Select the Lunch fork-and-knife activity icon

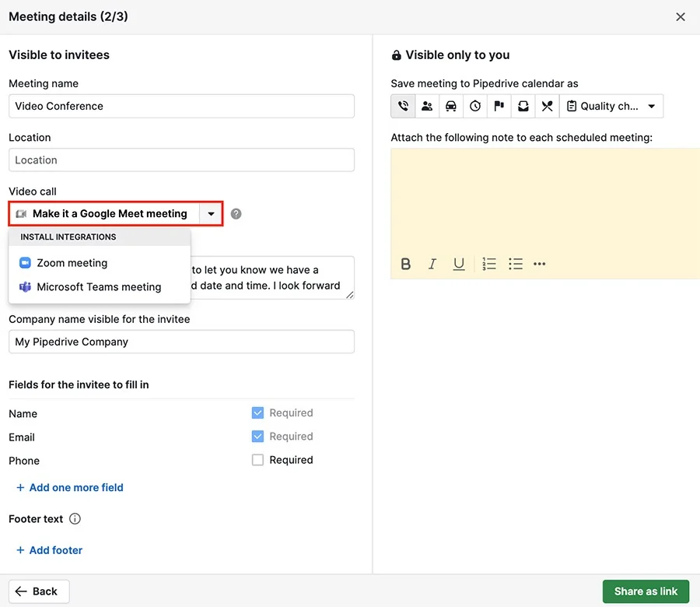pyautogui.click(x=548, y=107)
